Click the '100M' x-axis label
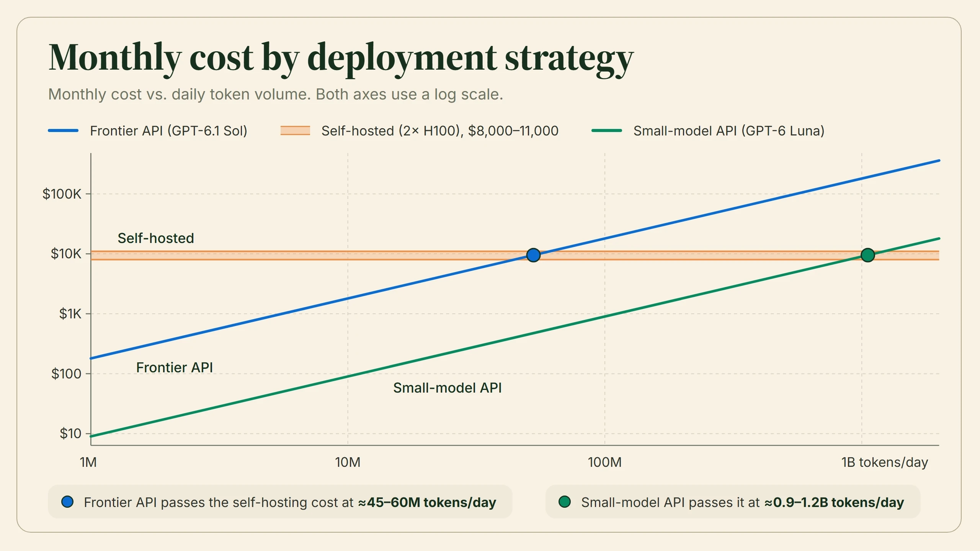The height and width of the screenshot is (551, 980). (605, 462)
